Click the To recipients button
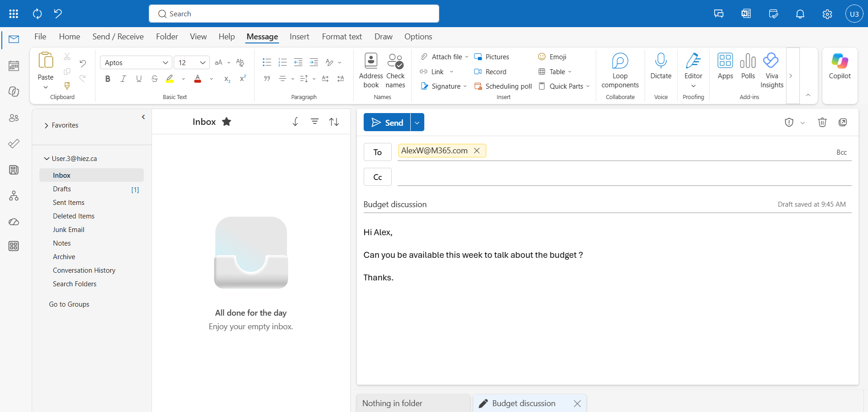This screenshot has width=868, height=412. [x=378, y=152]
